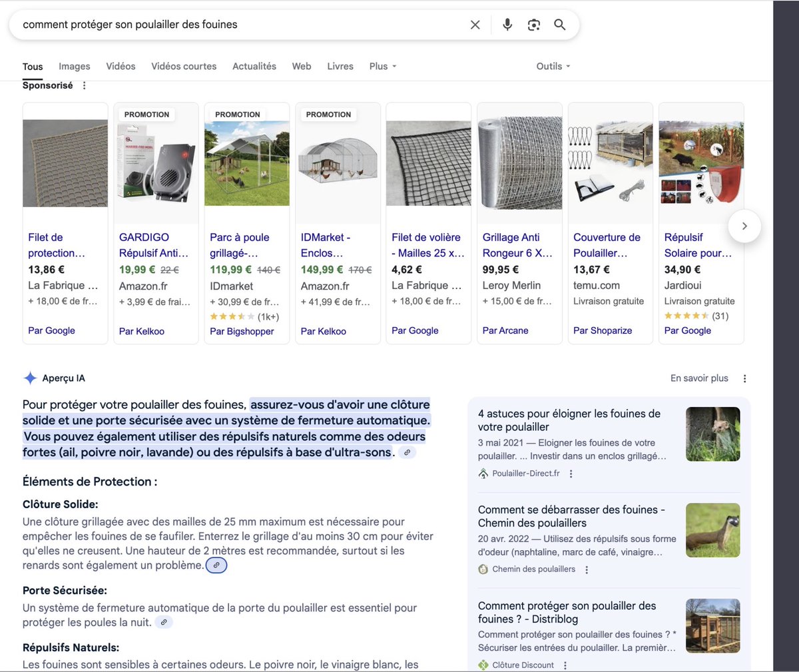Open the Actualités tab
This screenshot has width=799, height=672.
(254, 66)
